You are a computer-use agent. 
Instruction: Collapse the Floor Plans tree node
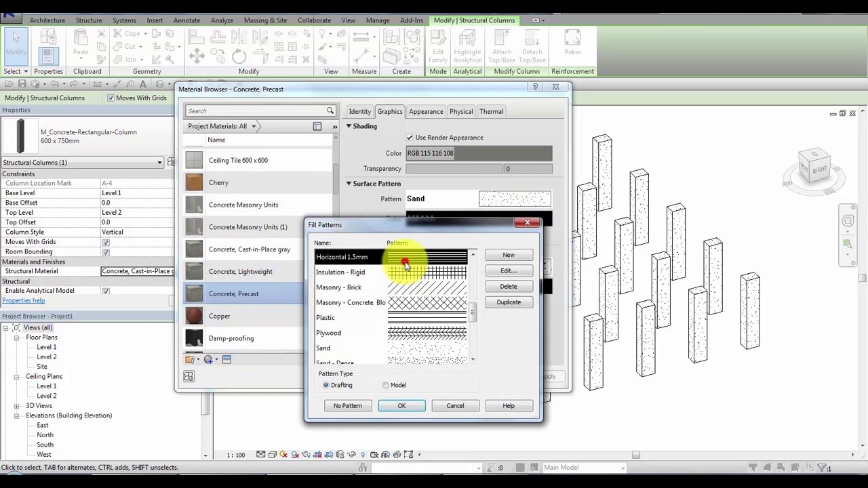coord(16,338)
